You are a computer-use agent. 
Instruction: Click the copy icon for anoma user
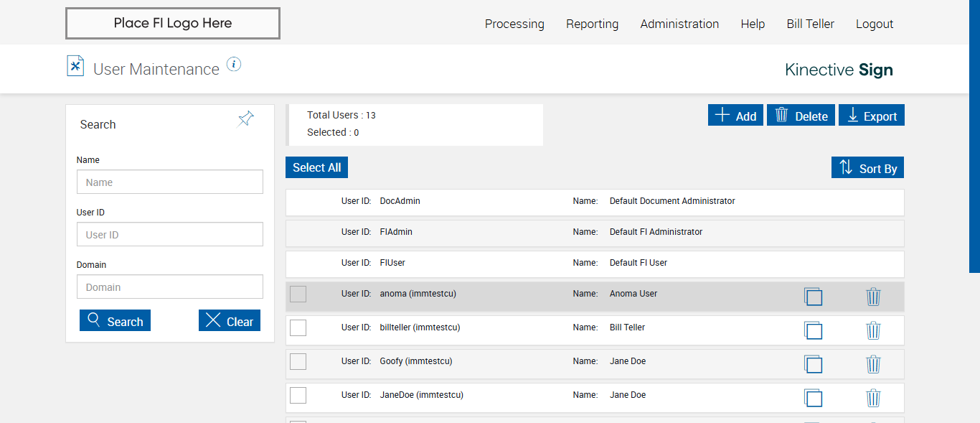click(813, 297)
